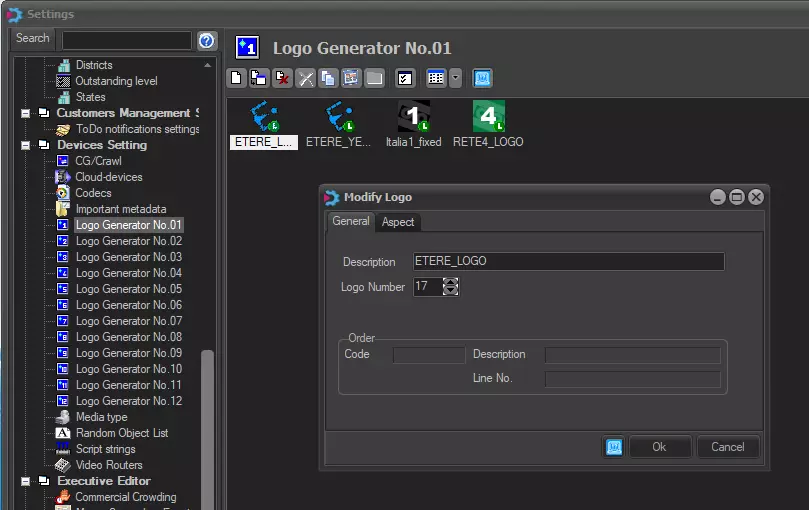
Task: Click the Copy icon in the toolbar
Action: pyautogui.click(x=329, y=78)
